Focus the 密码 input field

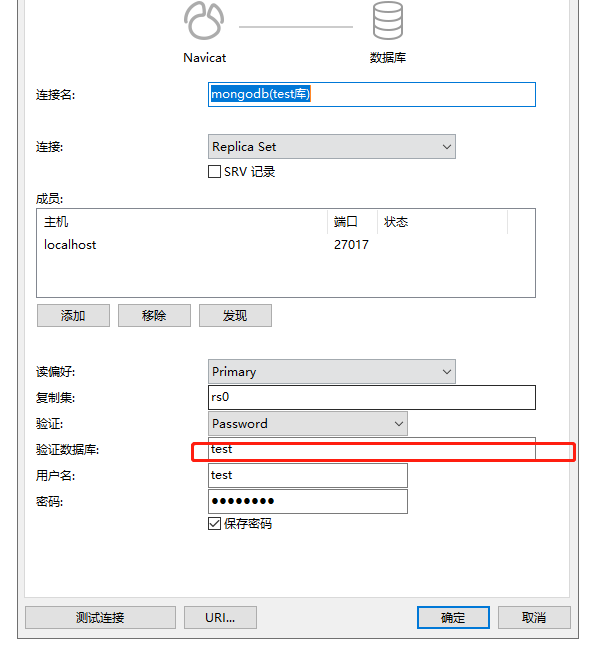tap(308, 502)
